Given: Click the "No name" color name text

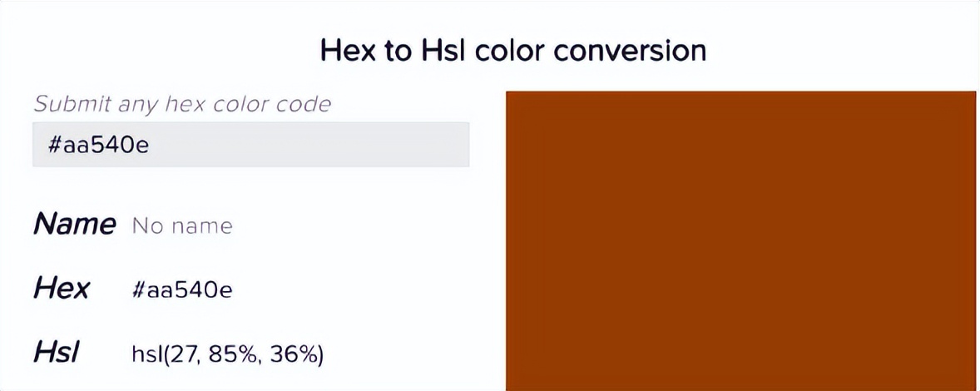Looking at the screenshot, I should pos(182,225).
